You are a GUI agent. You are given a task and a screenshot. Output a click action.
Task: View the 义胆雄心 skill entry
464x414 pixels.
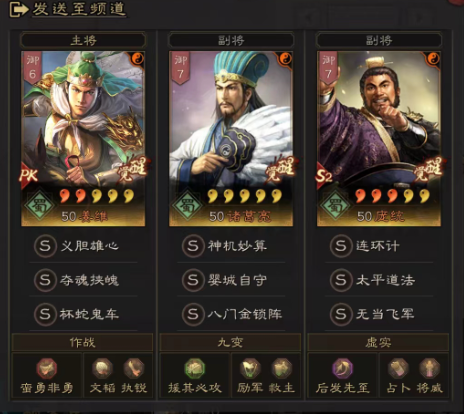[x=83, y=246]
